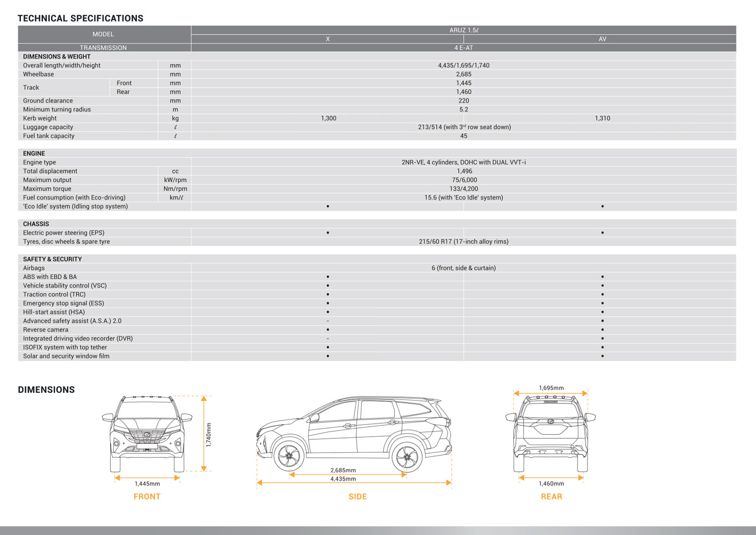Image resolution: width=756 pixels, height=535 pixels.
Task: Click the Wheelbase row label
Action: 38,74
